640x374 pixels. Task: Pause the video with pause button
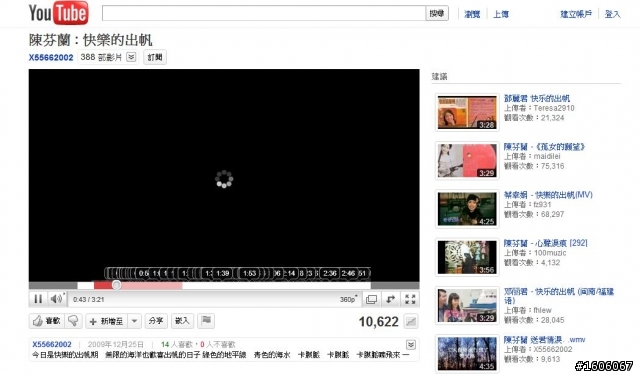[x=38, y=299]
